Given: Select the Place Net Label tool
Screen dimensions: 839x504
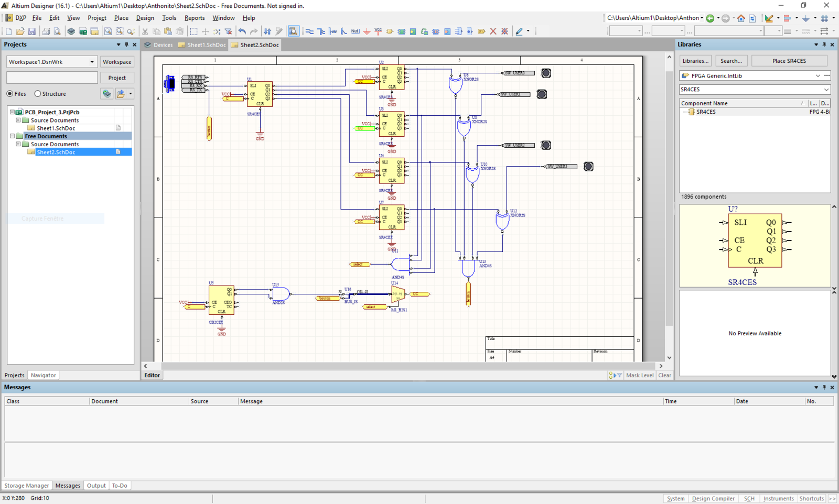Looking at the screenshot, I should pos(355,31).
